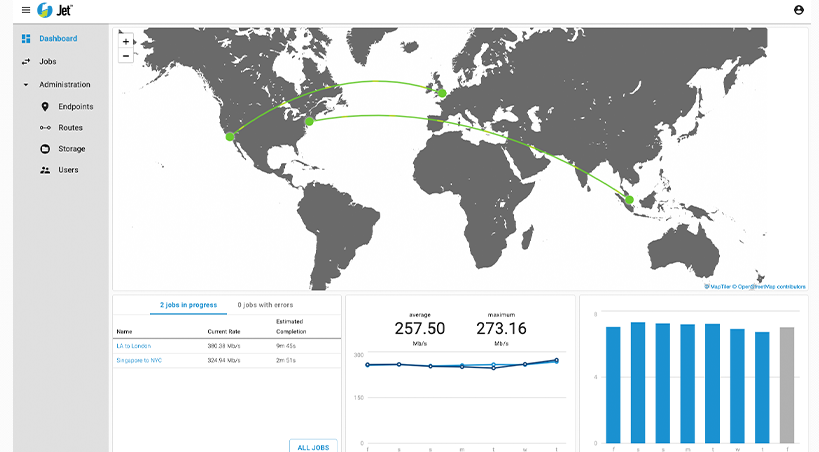Viewport: 819px width, 452px height.
Task: Zoom out on the map
Action: [x=125, y=56]
